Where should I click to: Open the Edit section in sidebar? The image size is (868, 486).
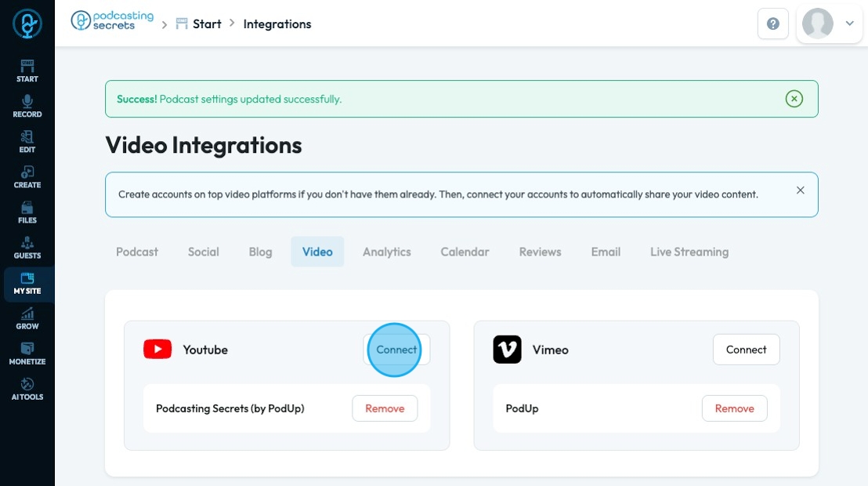pyautogui.click(x=27, y=141)
